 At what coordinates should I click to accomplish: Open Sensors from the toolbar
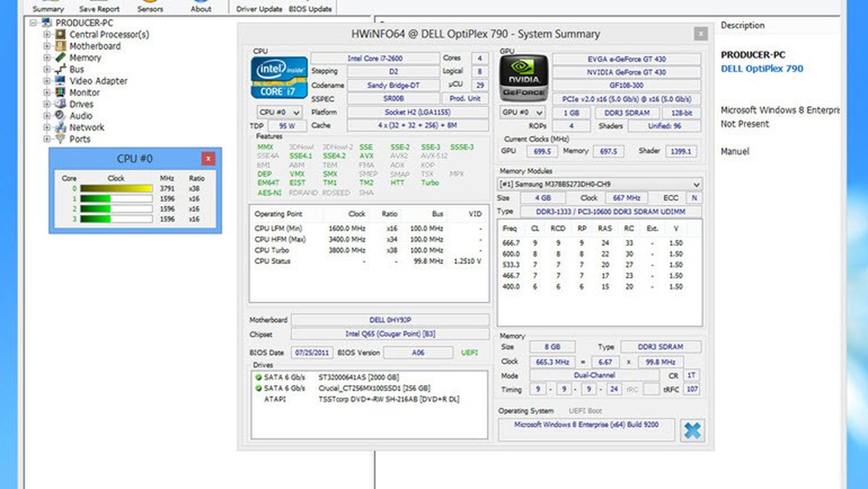(150, 7)
